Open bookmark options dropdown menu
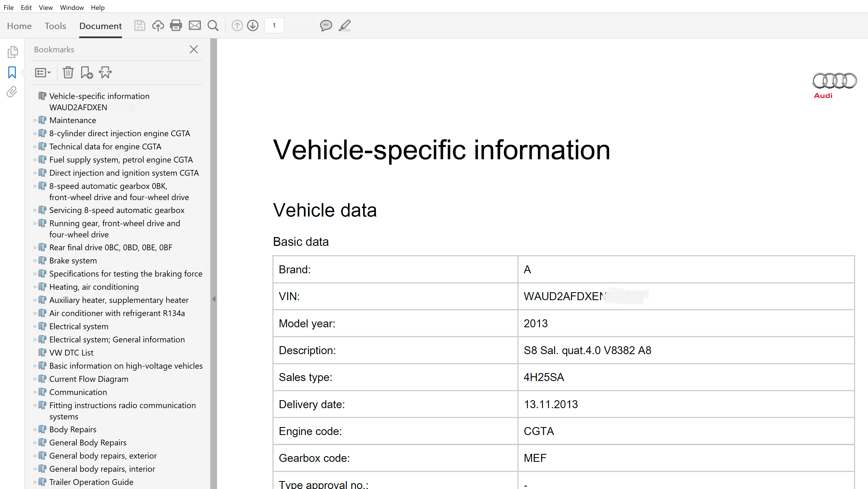This screenshot has width=868, height=489. point(43,72)
